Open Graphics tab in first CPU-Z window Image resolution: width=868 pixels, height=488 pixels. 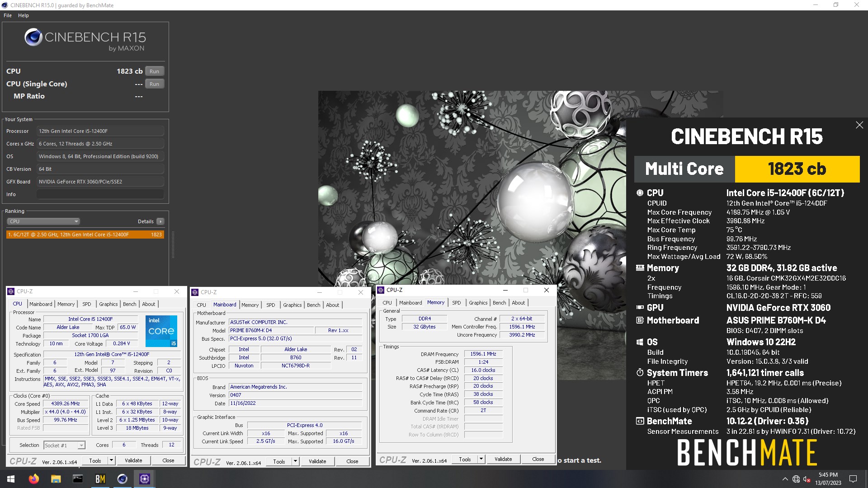[108, 304]
